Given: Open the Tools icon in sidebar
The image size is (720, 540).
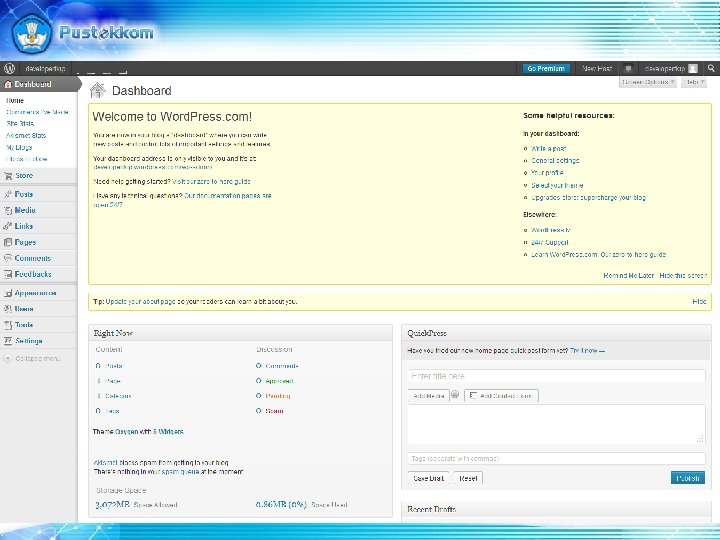Looking at the screenshot, I should point(8,325).
